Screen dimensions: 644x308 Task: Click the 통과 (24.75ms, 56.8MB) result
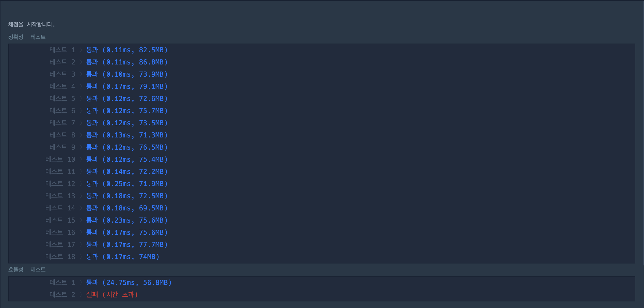point(129,282)
